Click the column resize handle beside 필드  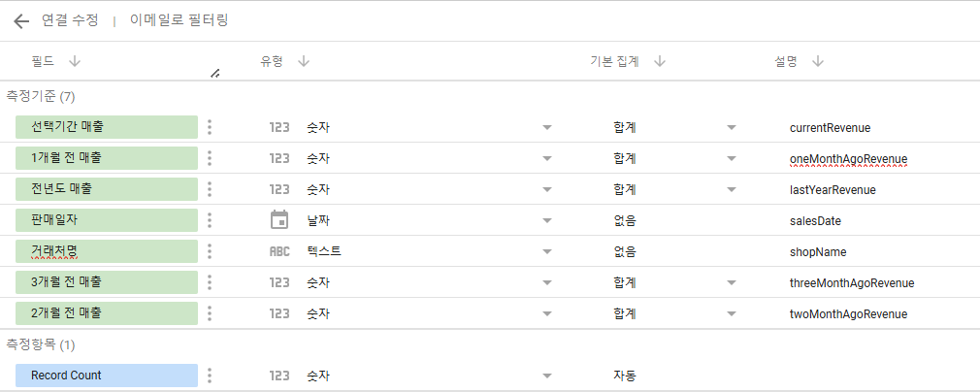point(215,73)
